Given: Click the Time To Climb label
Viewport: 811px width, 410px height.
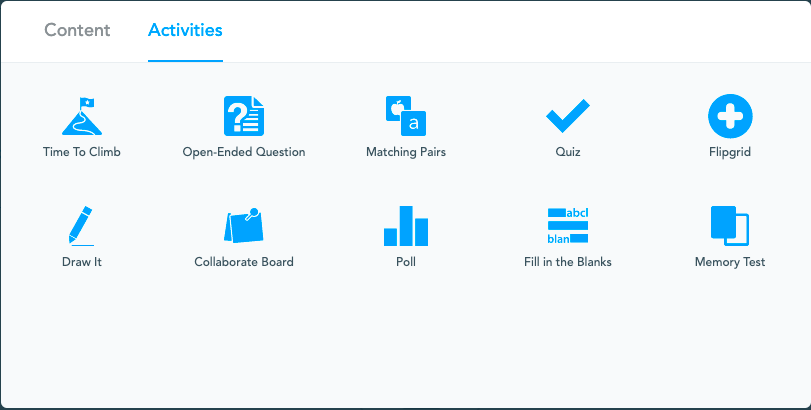Looking at the screenshot, I should coord(82,152).
